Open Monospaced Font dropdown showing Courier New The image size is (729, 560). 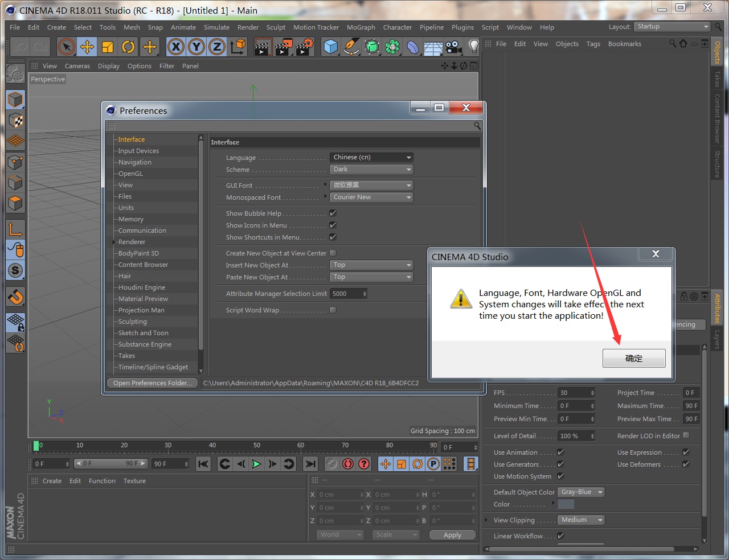[x=371, y=197]
